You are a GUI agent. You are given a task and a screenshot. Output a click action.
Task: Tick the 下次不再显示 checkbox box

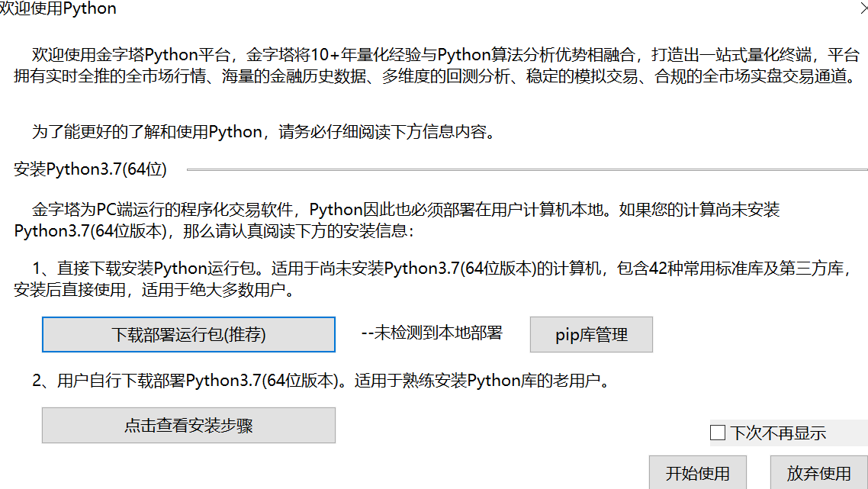click(718, 433)
